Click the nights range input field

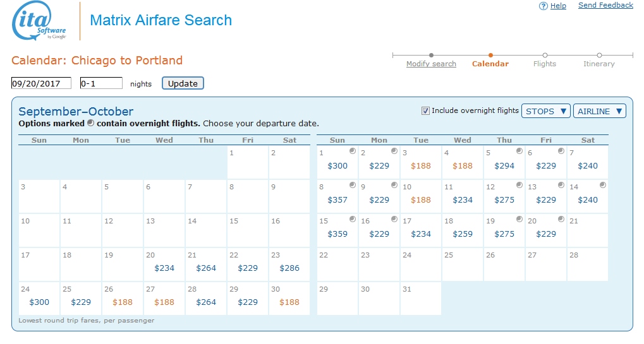click(101, 83)
